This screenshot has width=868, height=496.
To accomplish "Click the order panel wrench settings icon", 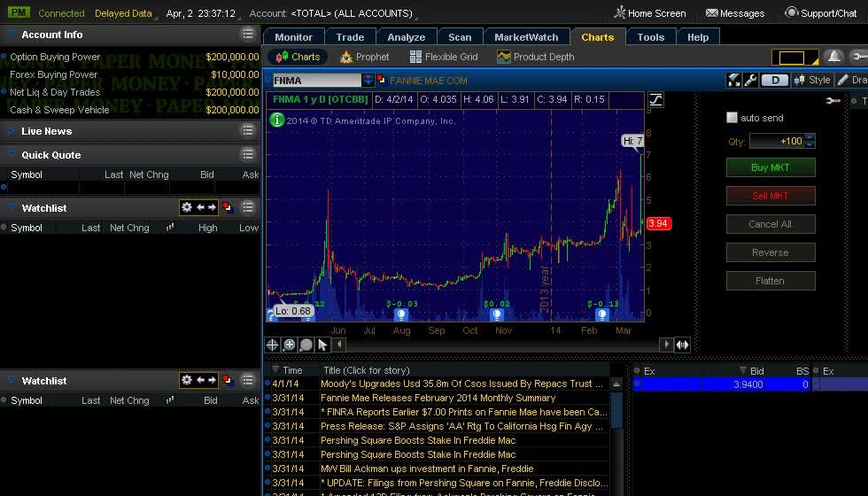I will 833,101.
